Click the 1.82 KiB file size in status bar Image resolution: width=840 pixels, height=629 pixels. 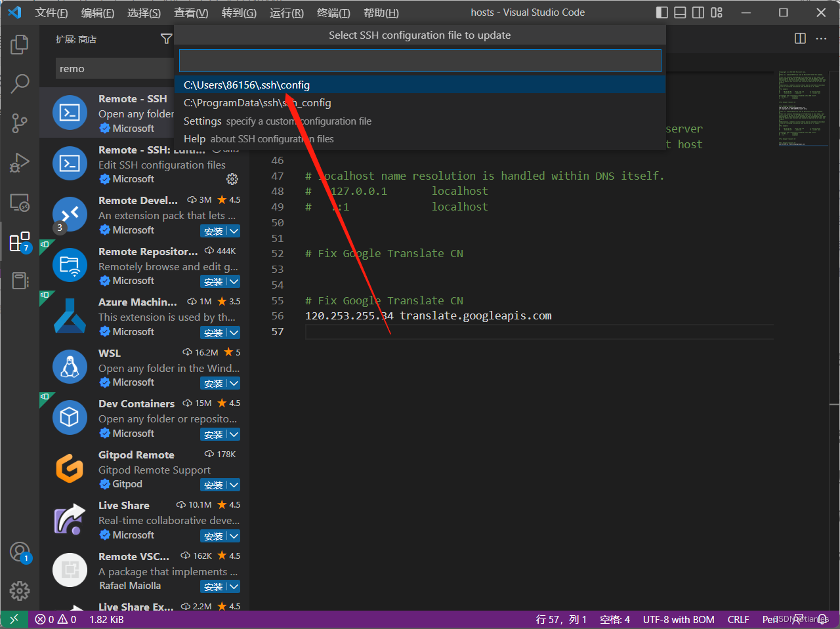(x=107, y=619)
